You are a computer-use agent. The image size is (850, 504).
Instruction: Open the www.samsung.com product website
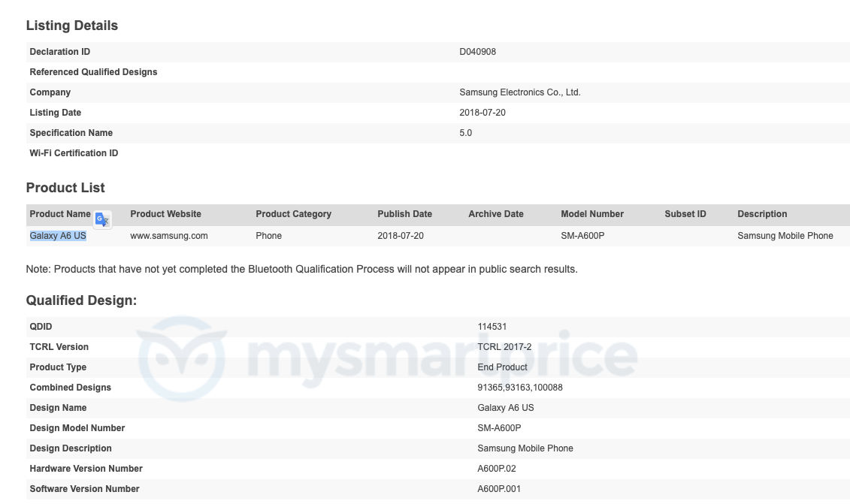tap(169, 236)
